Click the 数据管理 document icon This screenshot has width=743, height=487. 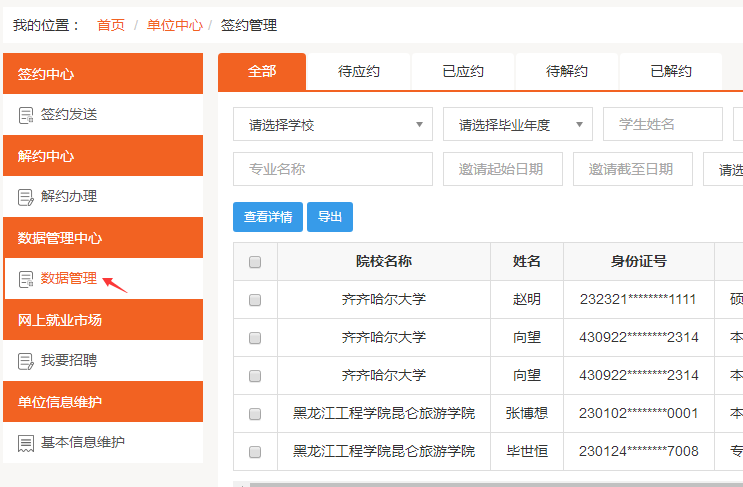26,279
